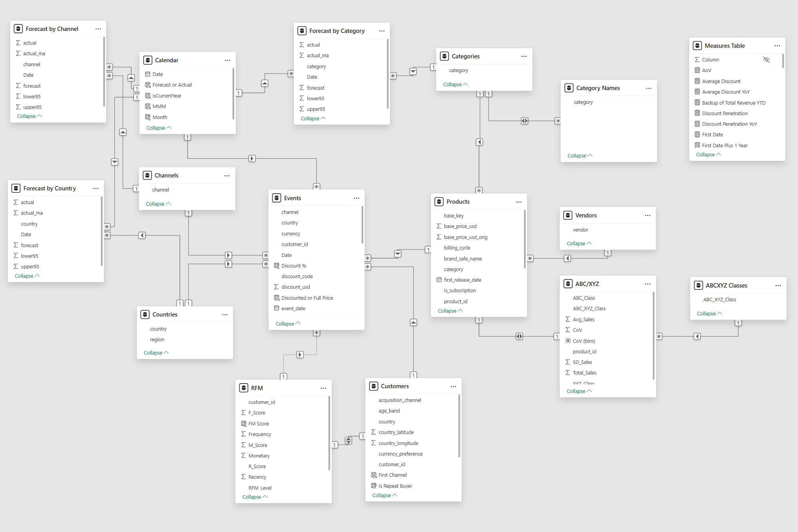Collapse the Forecast by Channel table

[x=29, y=116]
